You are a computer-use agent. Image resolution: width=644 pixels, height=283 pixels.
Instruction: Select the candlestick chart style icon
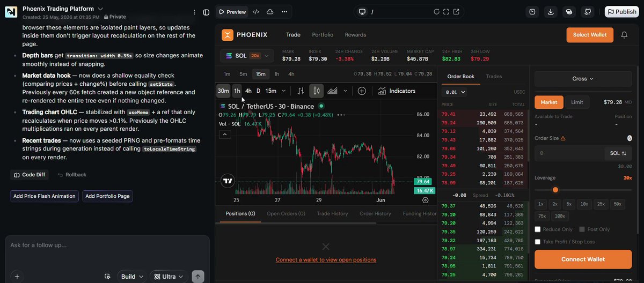point(317,91)
